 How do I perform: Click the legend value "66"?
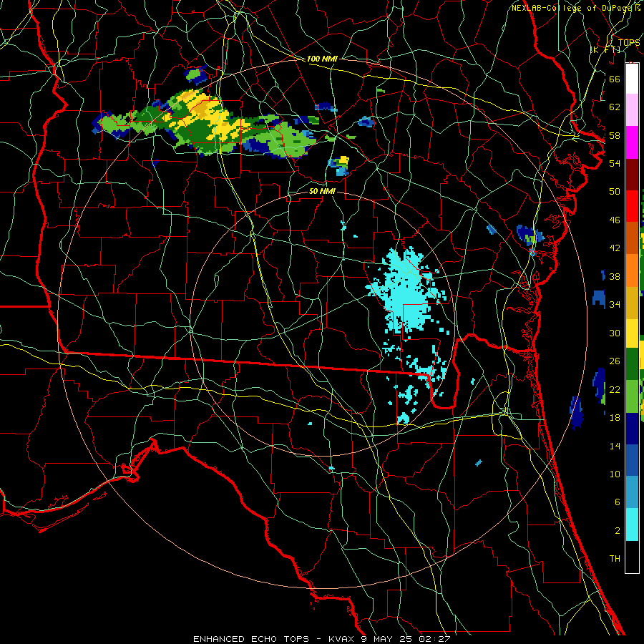(615, 79)
